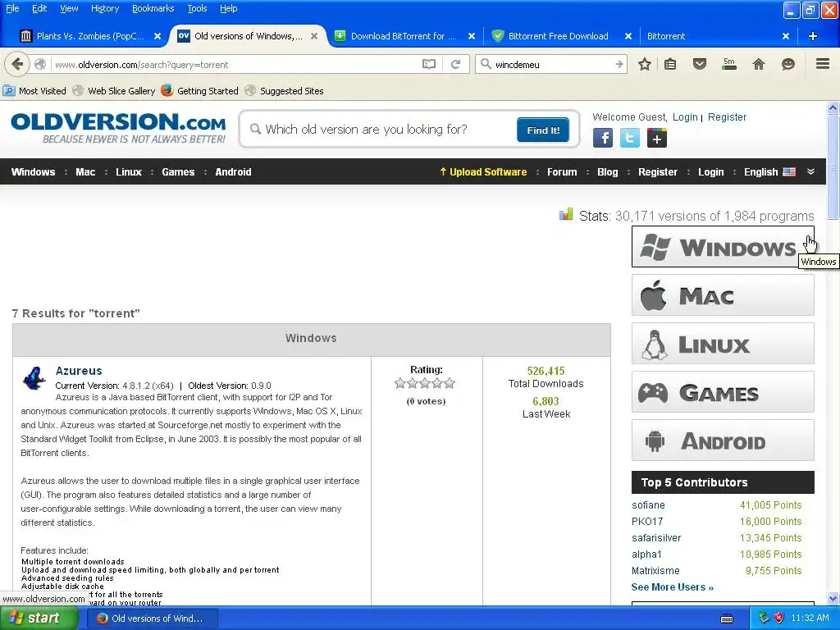Click the stats bar chart icon
Screen dimensions: 840x630
tap(566, 215)
